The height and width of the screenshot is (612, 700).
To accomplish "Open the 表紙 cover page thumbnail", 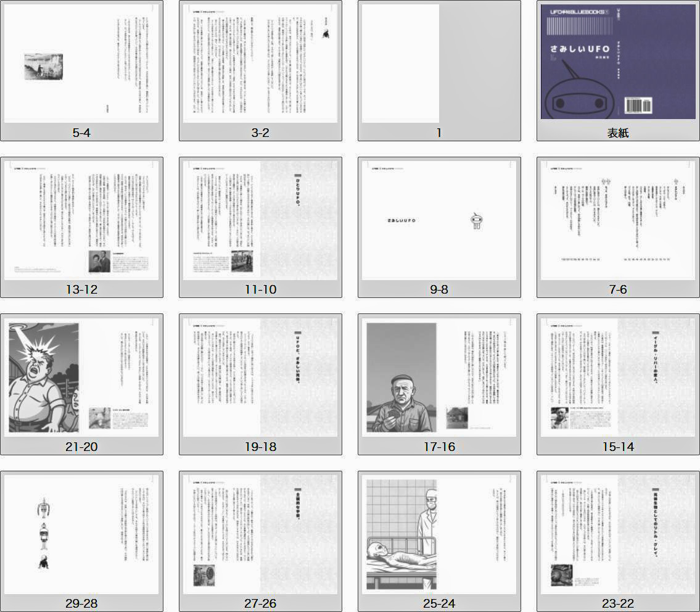I will [617, 62].
